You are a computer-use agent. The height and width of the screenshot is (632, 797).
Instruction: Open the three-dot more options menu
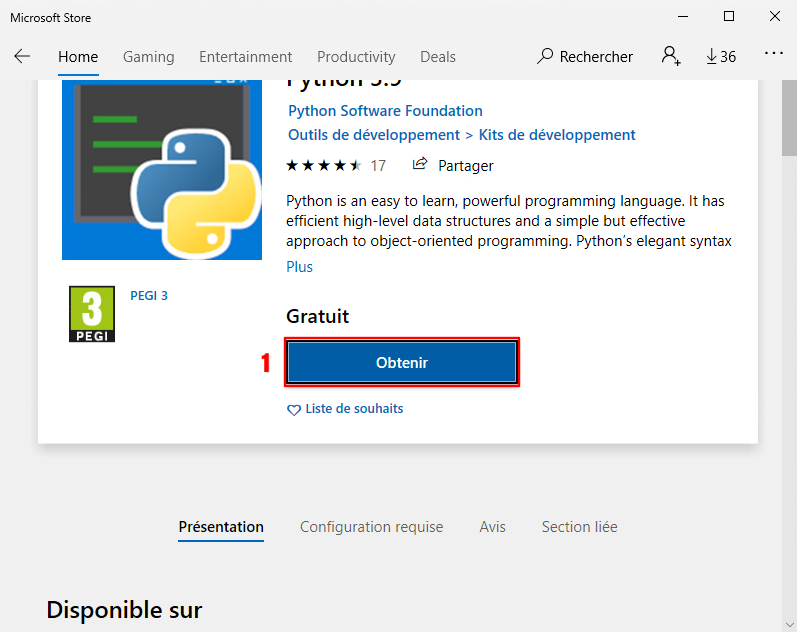pyautogui.click(x=773, y=56)
